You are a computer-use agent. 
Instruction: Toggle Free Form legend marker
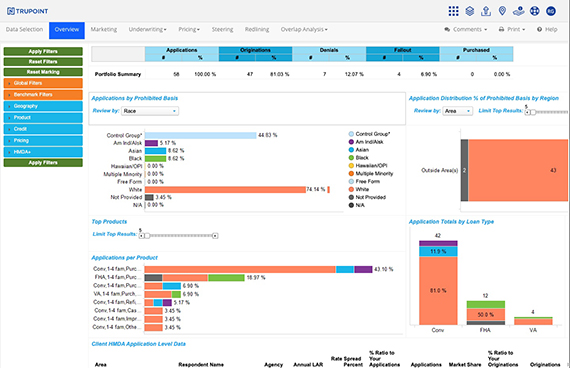coord(351,181)
